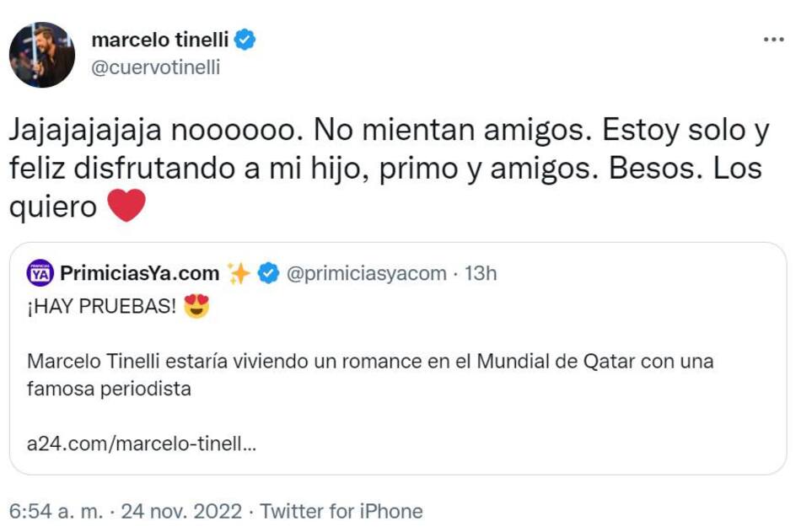
Task: Open the @cuervotinelli handle
Action: [x=154, y=68]
